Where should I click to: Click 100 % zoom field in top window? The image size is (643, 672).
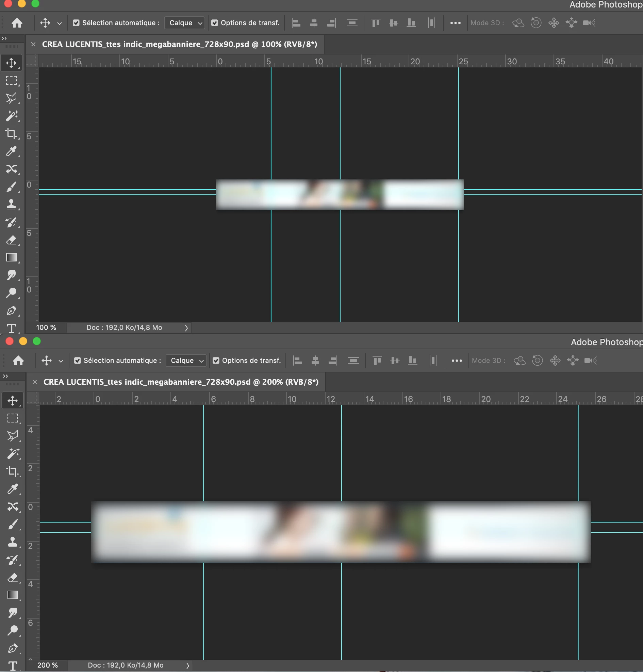coord(46,328)
